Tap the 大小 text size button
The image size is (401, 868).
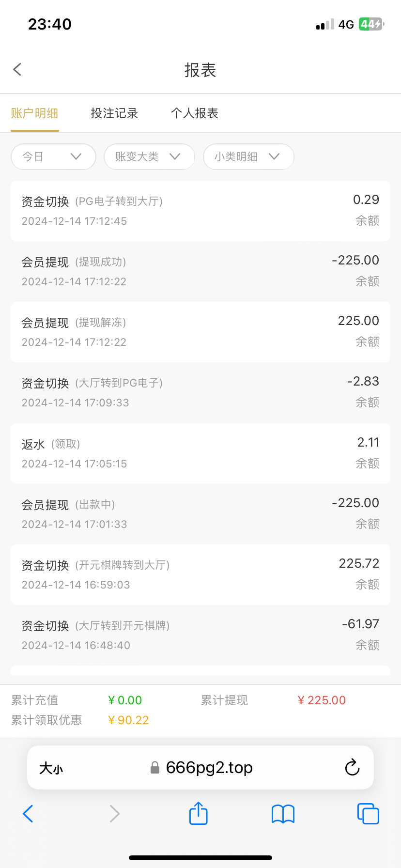tap(51, 768)
